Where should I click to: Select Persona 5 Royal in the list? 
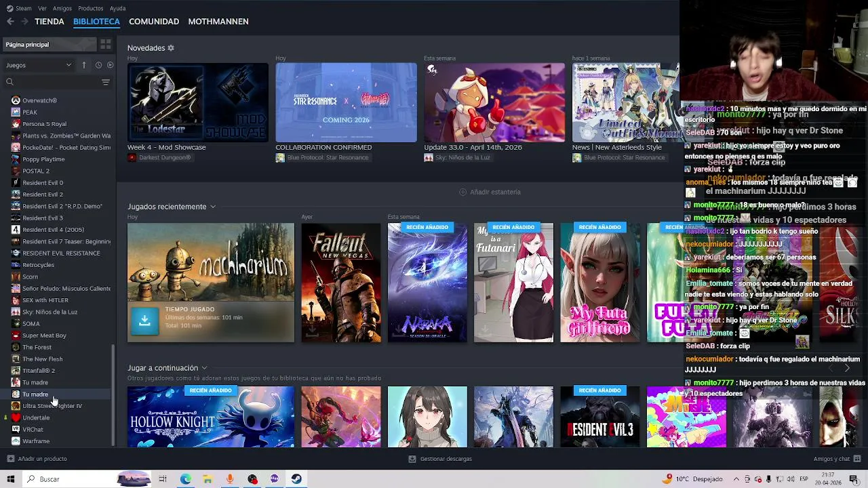tap(45, 124)
